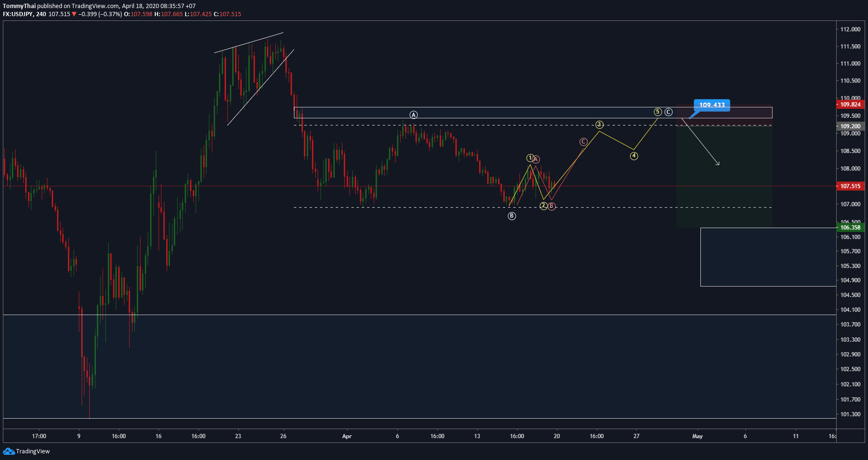Select the white circled B wave label

point(511,216)
